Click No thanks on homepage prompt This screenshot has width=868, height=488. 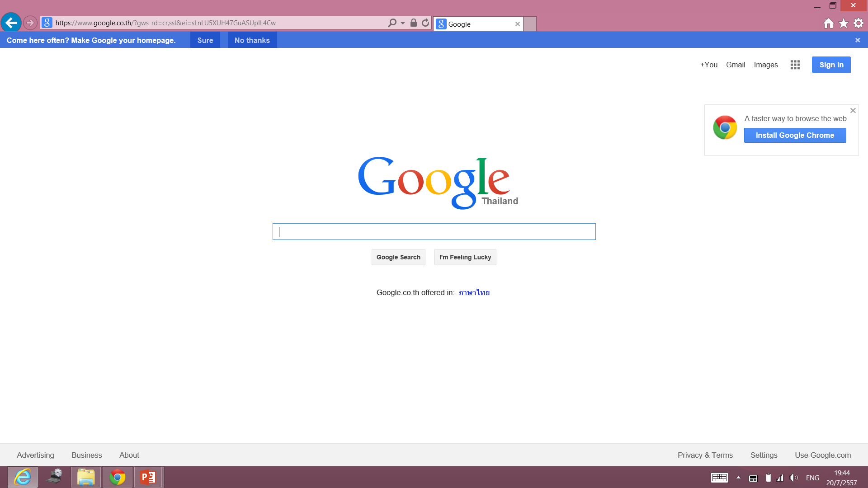point(252,40)
